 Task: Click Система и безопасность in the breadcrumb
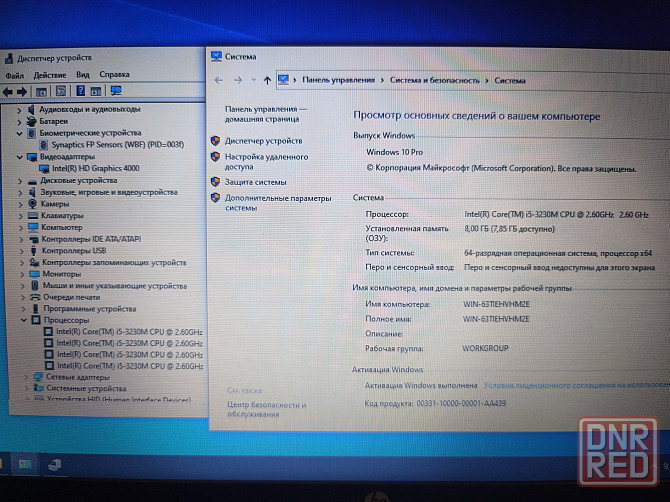435,80
